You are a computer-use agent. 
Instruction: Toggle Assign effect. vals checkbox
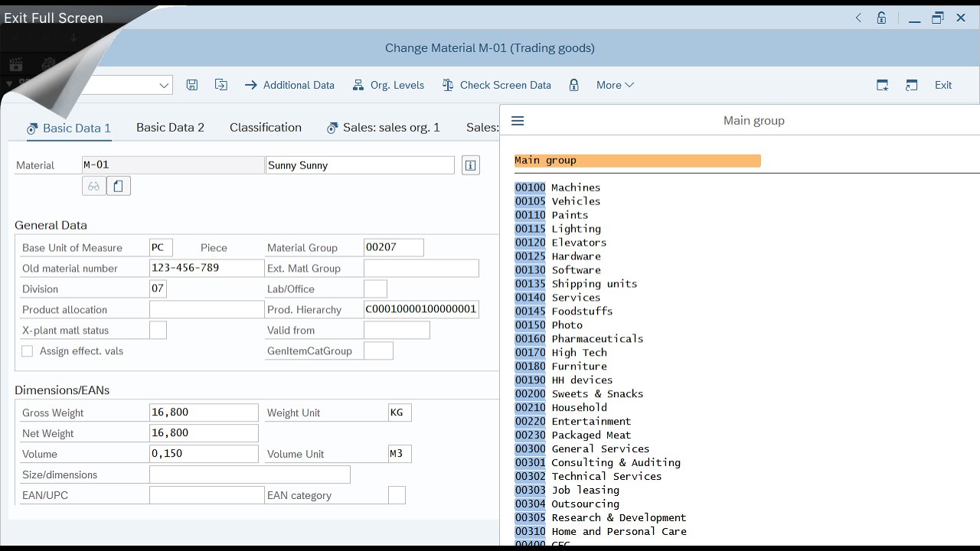(x=28, y=350)
